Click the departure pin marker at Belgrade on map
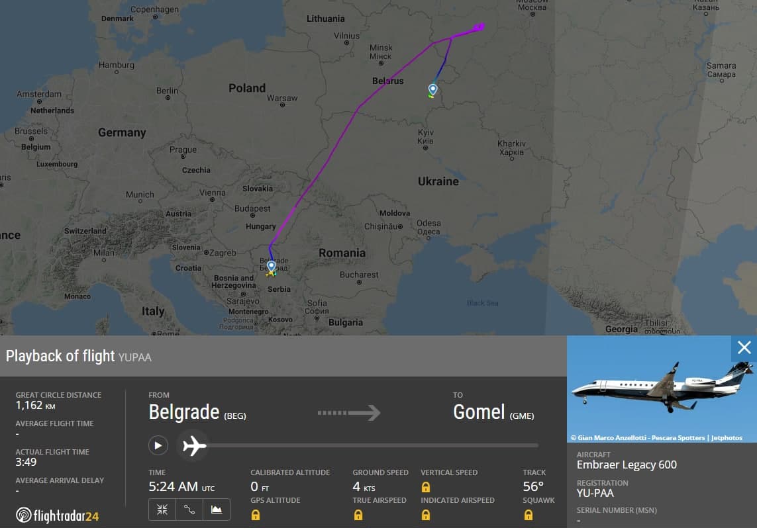Image resolution: width=757 pixels, height=532 pixels. [271, 267]
